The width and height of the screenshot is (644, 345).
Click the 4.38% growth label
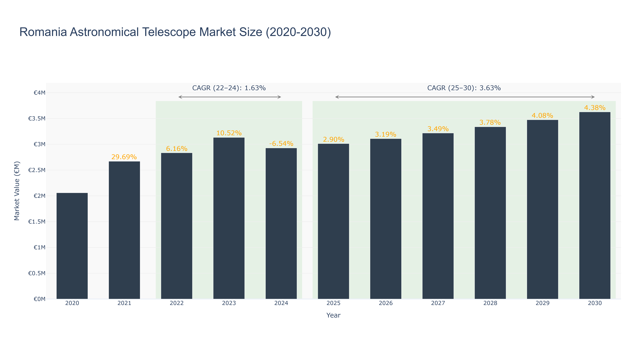point(595,108)
